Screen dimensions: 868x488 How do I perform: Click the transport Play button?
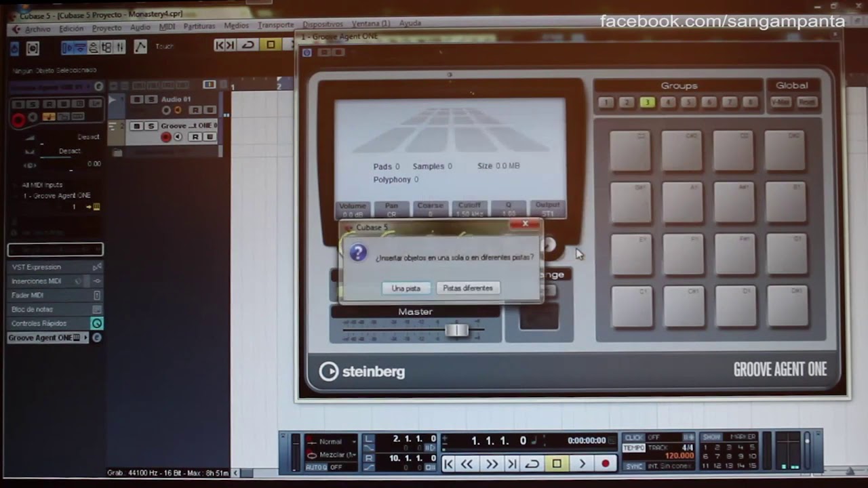point(582,464)
